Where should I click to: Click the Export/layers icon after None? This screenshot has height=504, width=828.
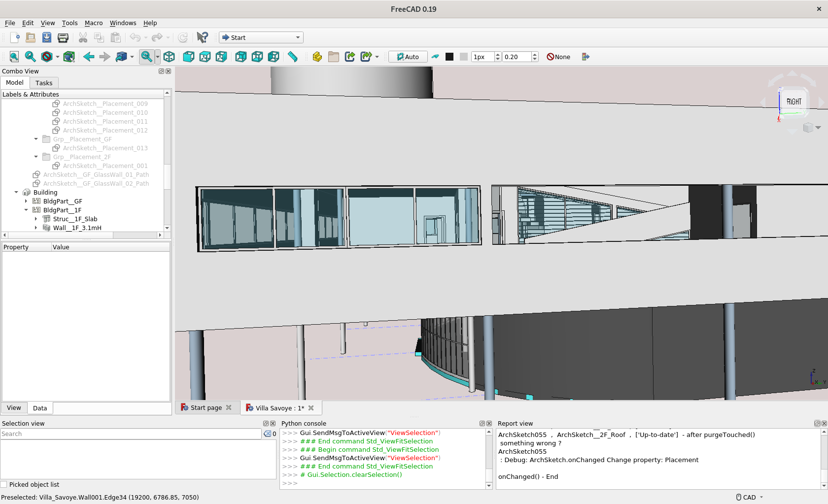click(586, 57)
